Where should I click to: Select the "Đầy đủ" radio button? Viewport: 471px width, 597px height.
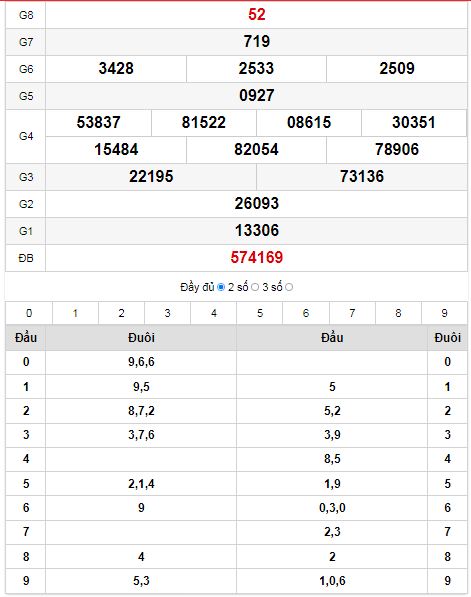pos(221,287)
